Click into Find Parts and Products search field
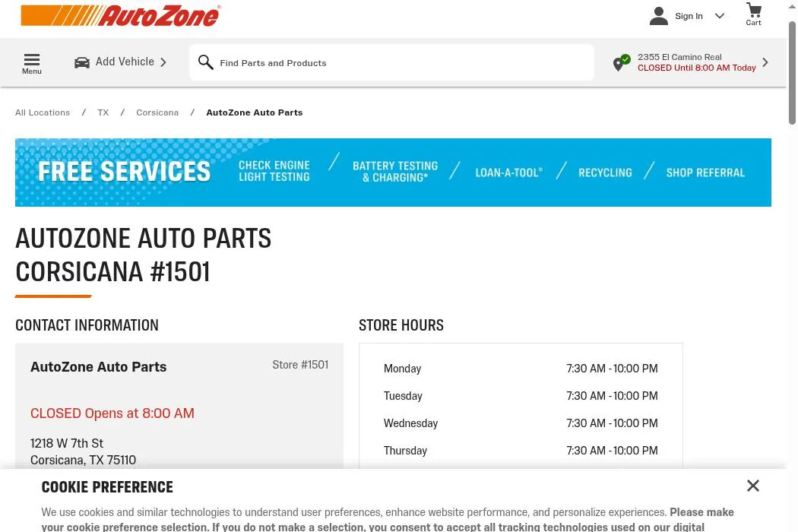 click(392, 62)
